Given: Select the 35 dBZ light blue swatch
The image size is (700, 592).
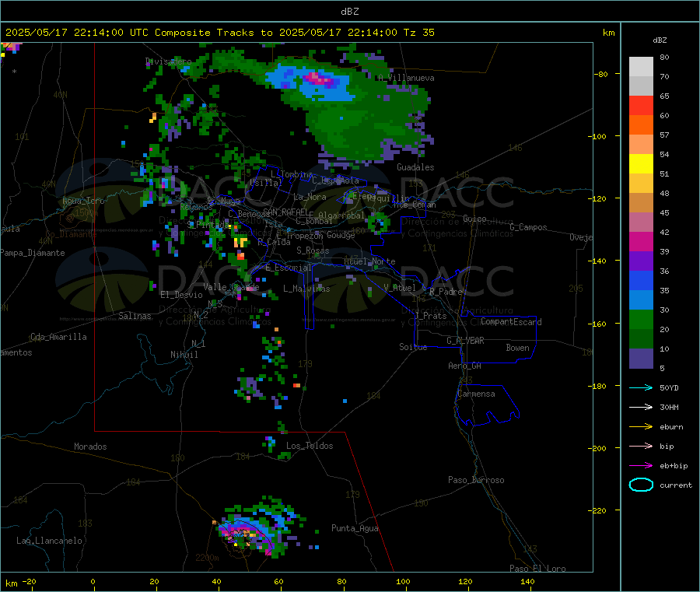Looking at the screenshot, I should (641, 300).
